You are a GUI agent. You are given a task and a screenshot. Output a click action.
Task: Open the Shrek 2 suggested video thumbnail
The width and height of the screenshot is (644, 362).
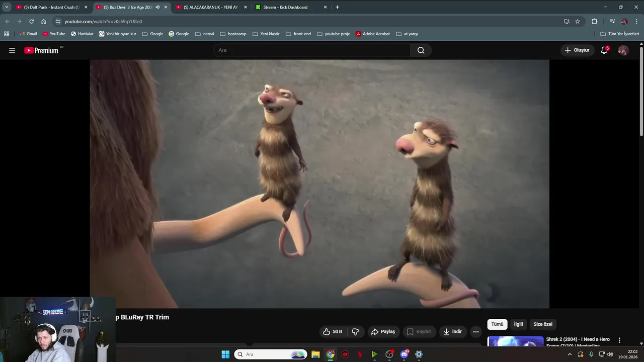(516, 341)
